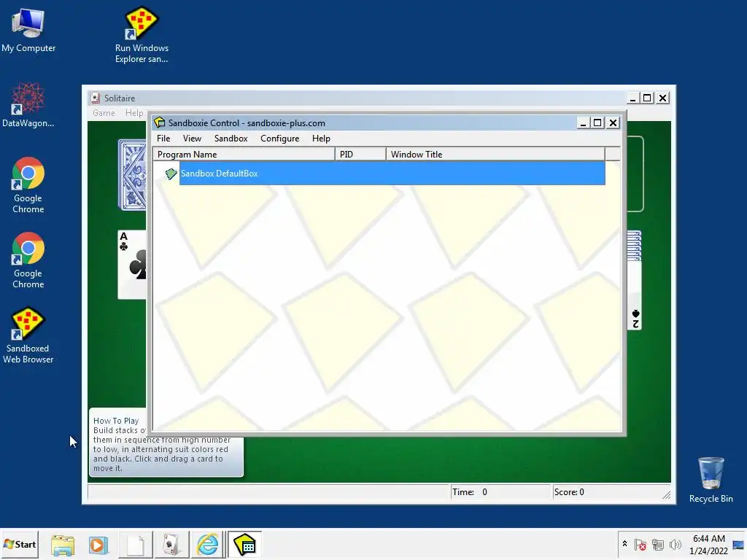Screen dimensions: 747x560
Task: Click the Show Desktop button
Action: pyautogui.click(x=739, y=545)
